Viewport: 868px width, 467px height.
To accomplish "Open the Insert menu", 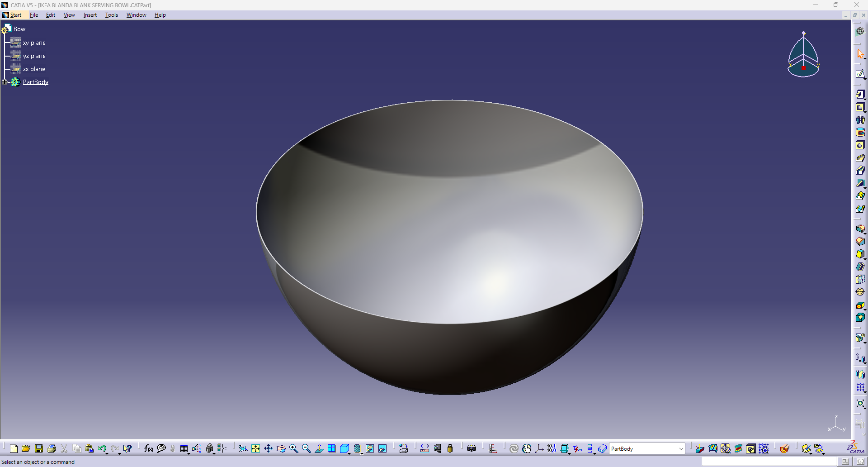I will [90, 15].
